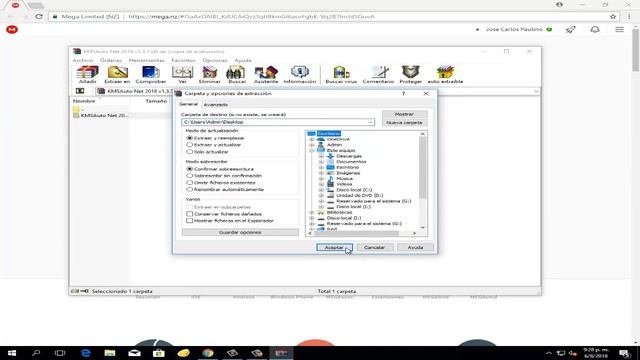Select Unidad de DVD (D:) in tree
Image resolution: width=640 pixels, height=360 pixels.
(360, 196)
